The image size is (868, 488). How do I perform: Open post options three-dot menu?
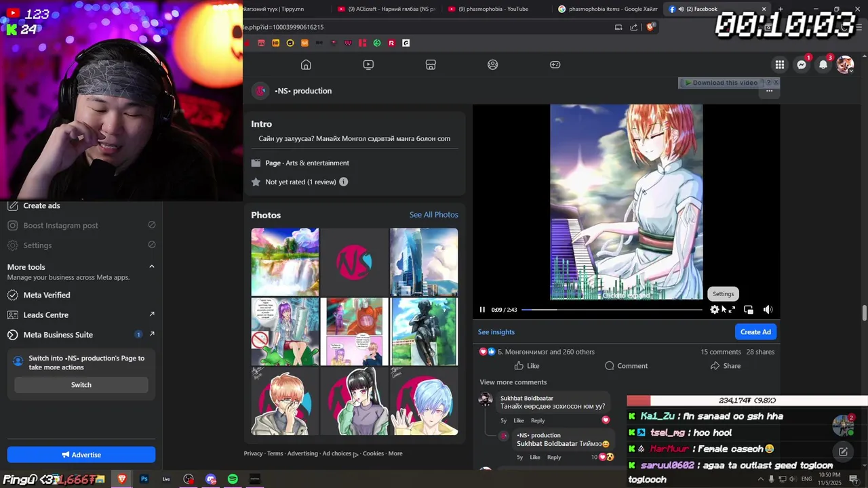coord(769,91)
